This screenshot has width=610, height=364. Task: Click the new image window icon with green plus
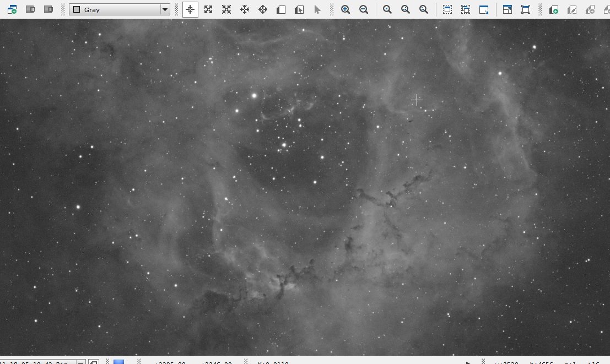(12, 9)
